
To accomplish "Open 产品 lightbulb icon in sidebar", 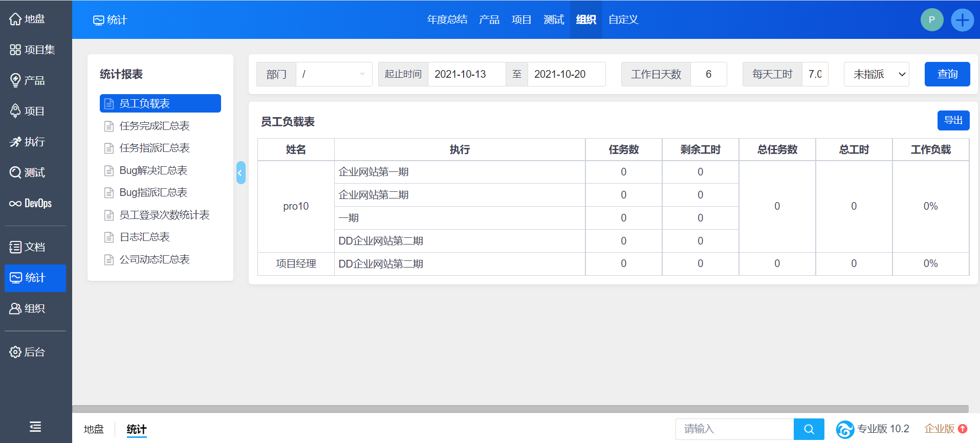I will coord(15,80).
